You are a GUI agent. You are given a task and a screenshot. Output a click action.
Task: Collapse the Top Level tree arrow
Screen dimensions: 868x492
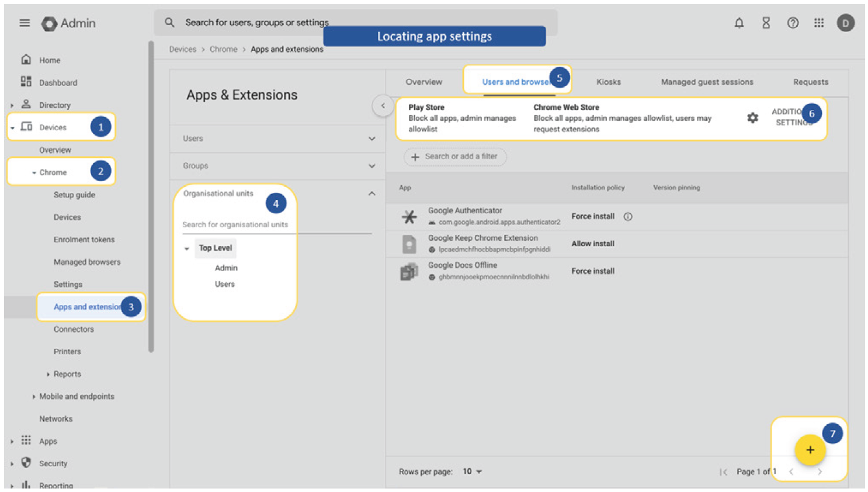(x=187, y=248)
